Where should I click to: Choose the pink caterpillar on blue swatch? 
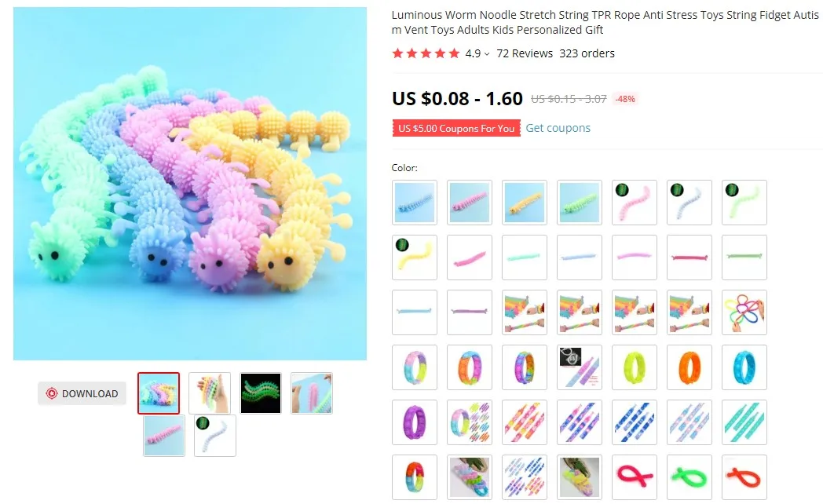[x=470, y=203]
